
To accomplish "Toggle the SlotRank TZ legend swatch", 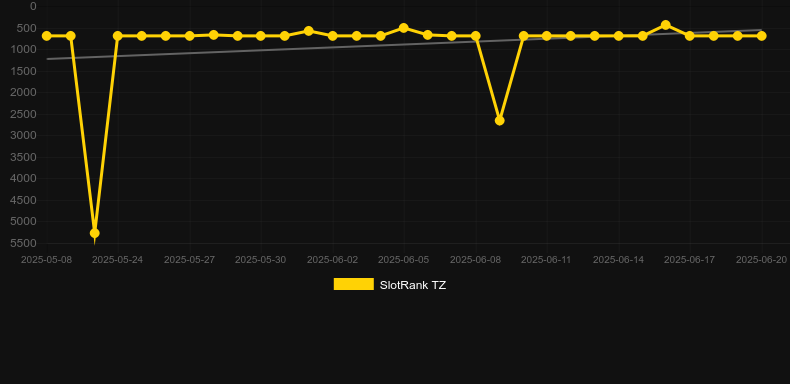I will (x=354, y=284).
